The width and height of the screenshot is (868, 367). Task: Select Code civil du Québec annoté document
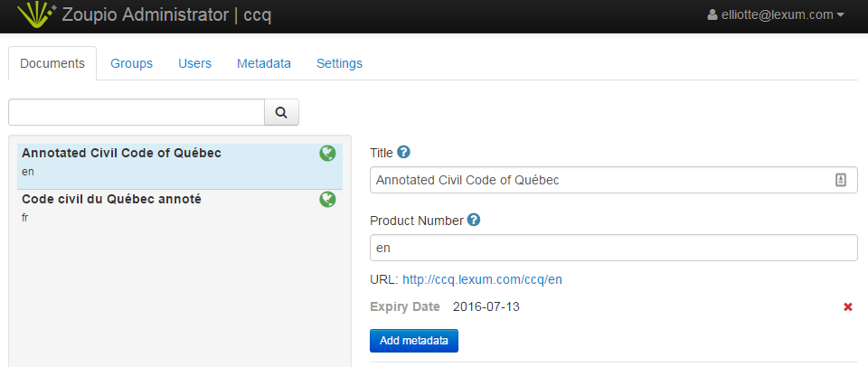coord(111,199)
